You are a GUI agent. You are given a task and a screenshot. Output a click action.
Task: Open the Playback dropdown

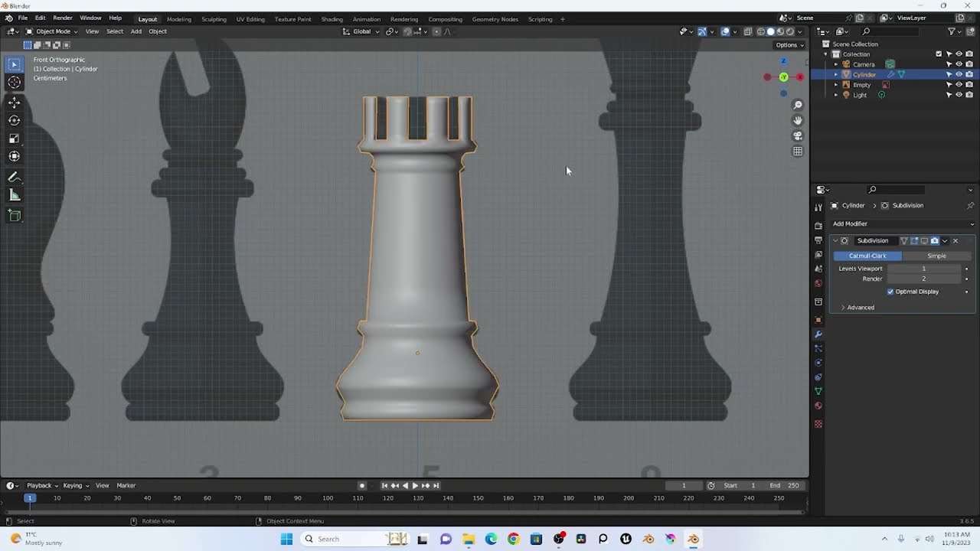click(42, 485)
